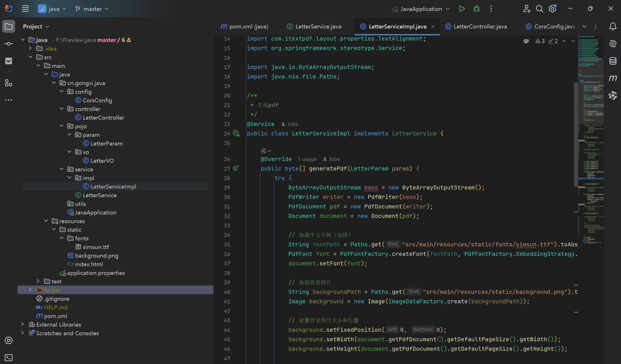621x364 pixels.
Task: Run JavaApplication with the green play button
Action: coord(462,9)
